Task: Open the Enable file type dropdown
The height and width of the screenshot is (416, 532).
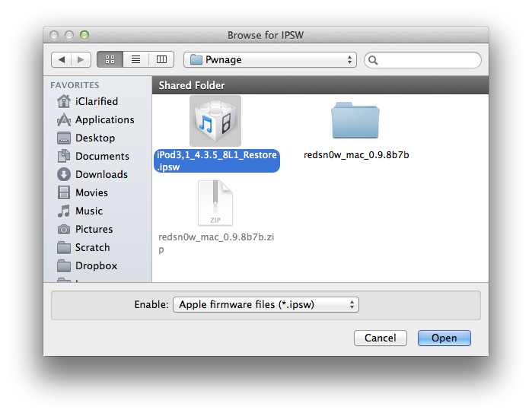Action: (266, 304)
